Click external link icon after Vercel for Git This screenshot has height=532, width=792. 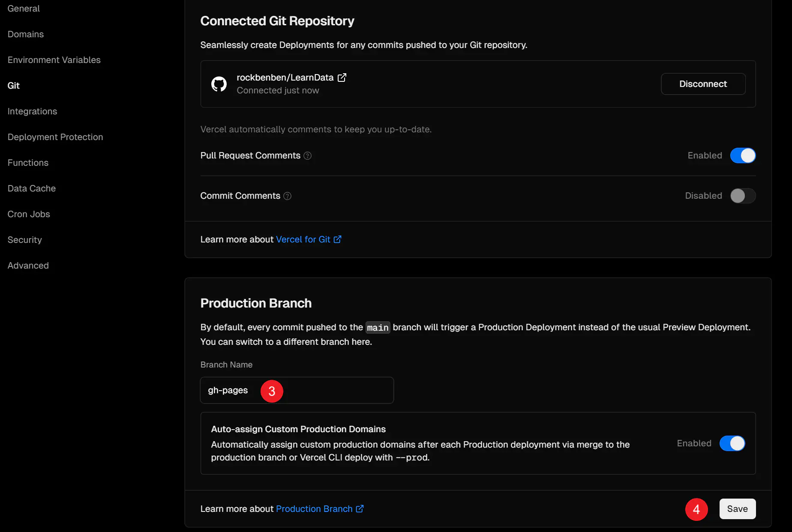338,239
